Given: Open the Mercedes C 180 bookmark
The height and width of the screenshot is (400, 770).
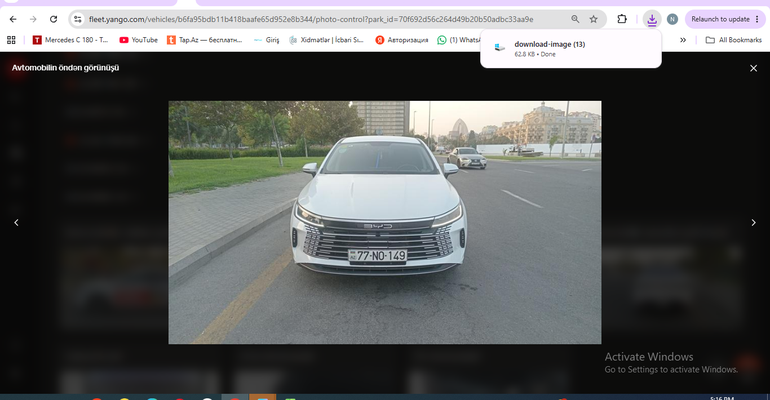Looking at the screenshot, I should click(71, 40).
